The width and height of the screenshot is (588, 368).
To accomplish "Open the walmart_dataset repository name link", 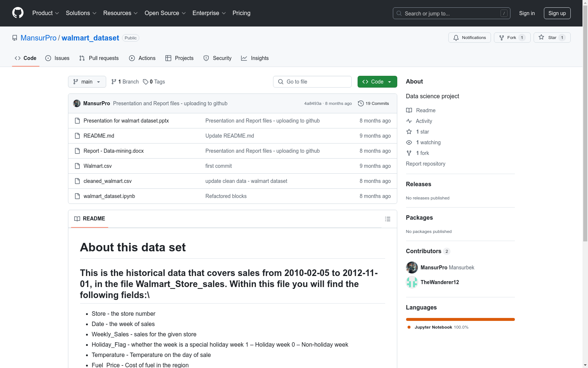I will 90,38.
